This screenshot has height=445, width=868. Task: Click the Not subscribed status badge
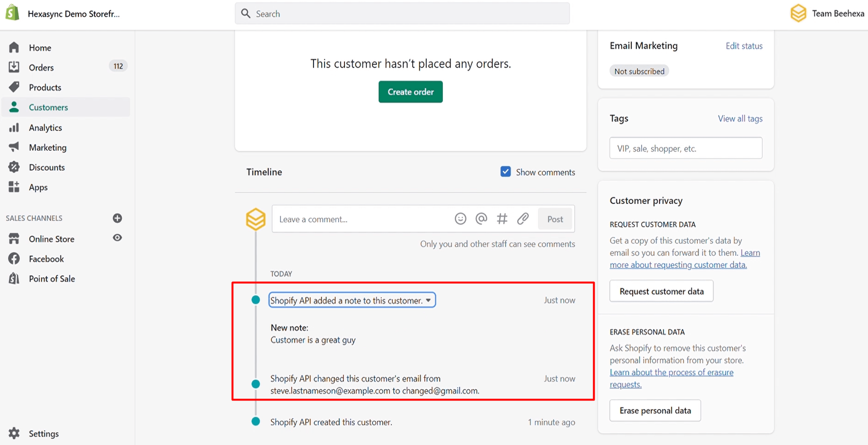pyautogui.click(x=639, y=71)
